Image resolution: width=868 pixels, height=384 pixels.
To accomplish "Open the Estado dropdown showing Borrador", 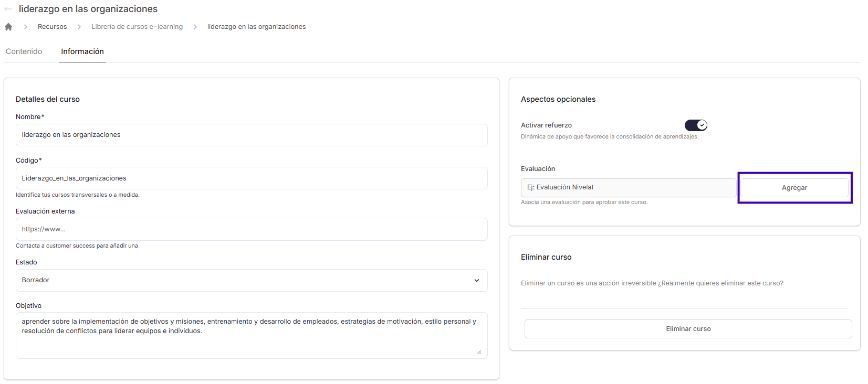I will [x=252, y=280].
